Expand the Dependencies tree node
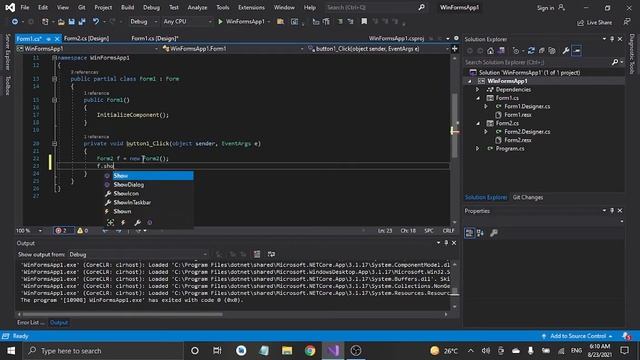640x360 pixels. [478, 89]
